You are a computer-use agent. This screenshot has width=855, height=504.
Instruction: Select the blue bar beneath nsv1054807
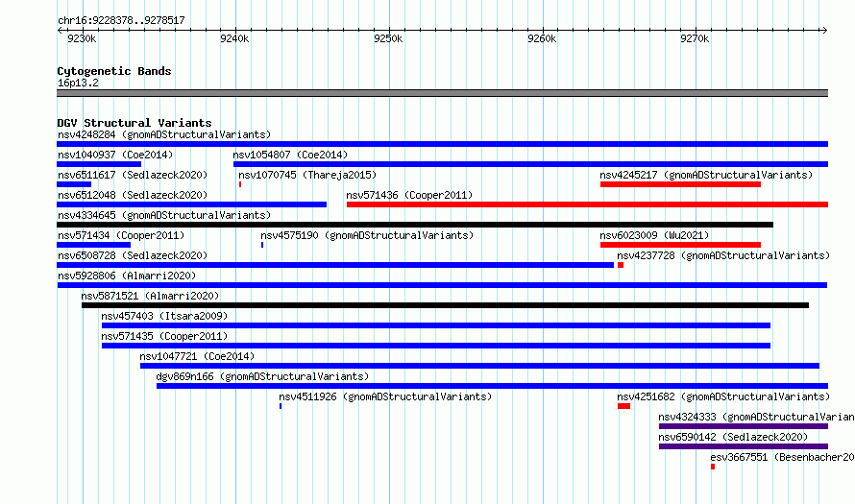click(530, 164)
